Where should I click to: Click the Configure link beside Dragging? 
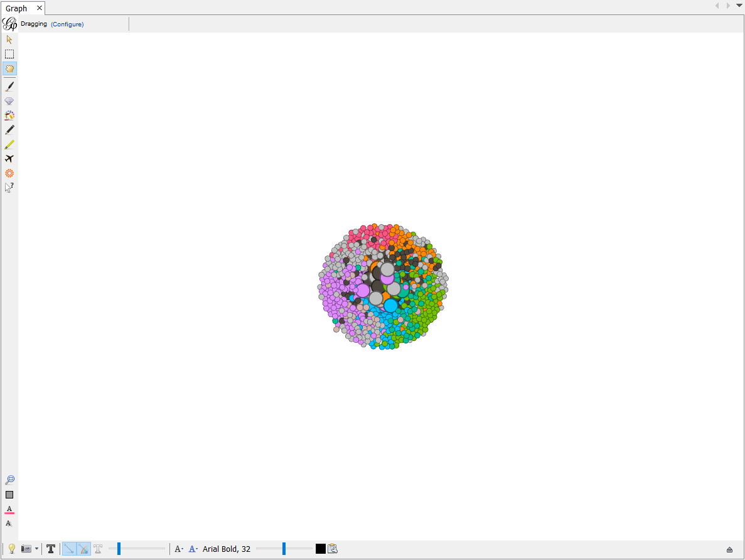[67, 24]
